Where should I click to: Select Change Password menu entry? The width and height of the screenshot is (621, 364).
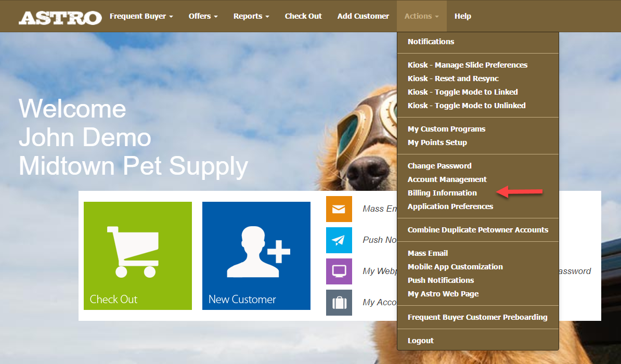tap(439, 165)
